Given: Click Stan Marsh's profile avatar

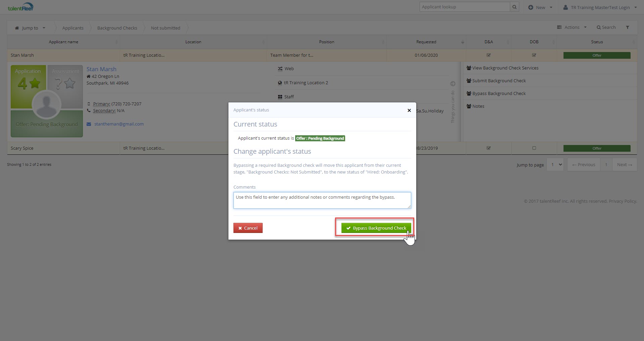Looking at the screenshot, I should pos(46,105).
